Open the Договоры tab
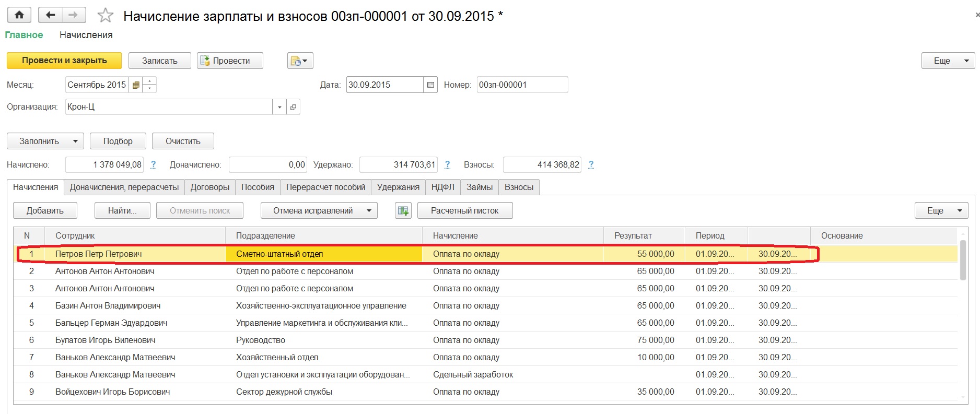 point(210,187)
